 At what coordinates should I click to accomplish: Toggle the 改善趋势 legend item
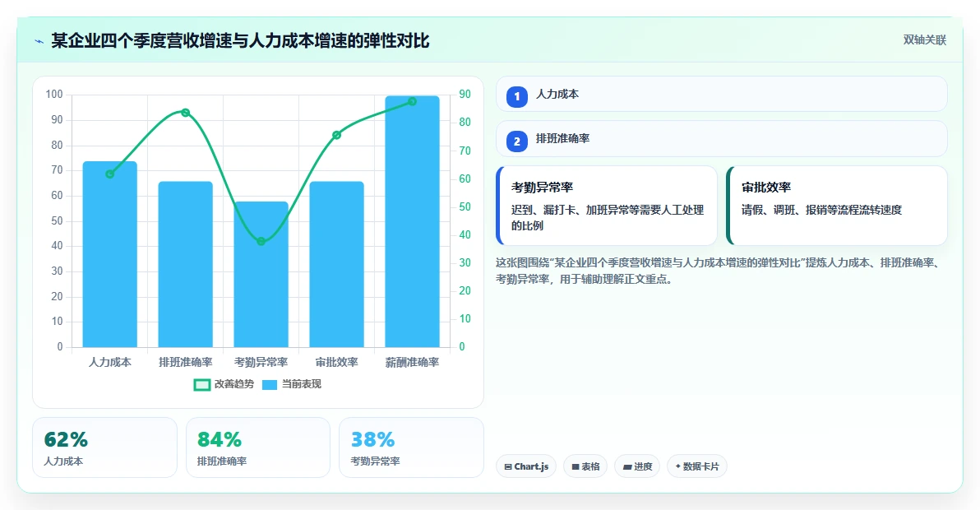pyautogui.click(x=224, y=384)
